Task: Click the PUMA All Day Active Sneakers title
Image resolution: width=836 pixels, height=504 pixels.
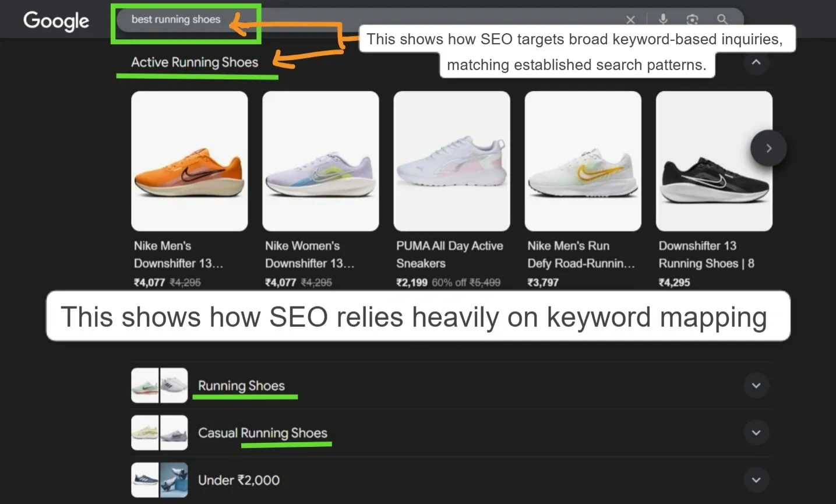Action: pyautogui.click(x=449, y=254)
